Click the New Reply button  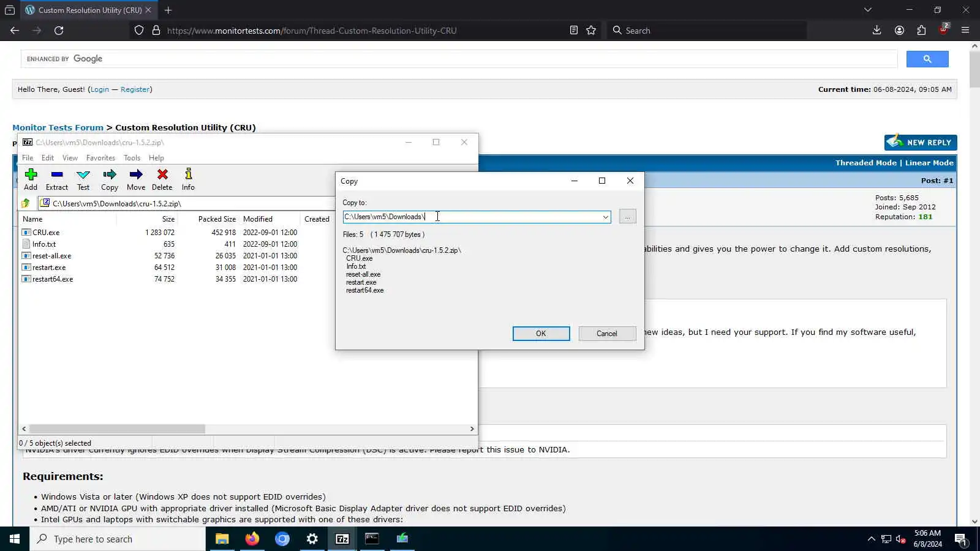pos(921,142)
